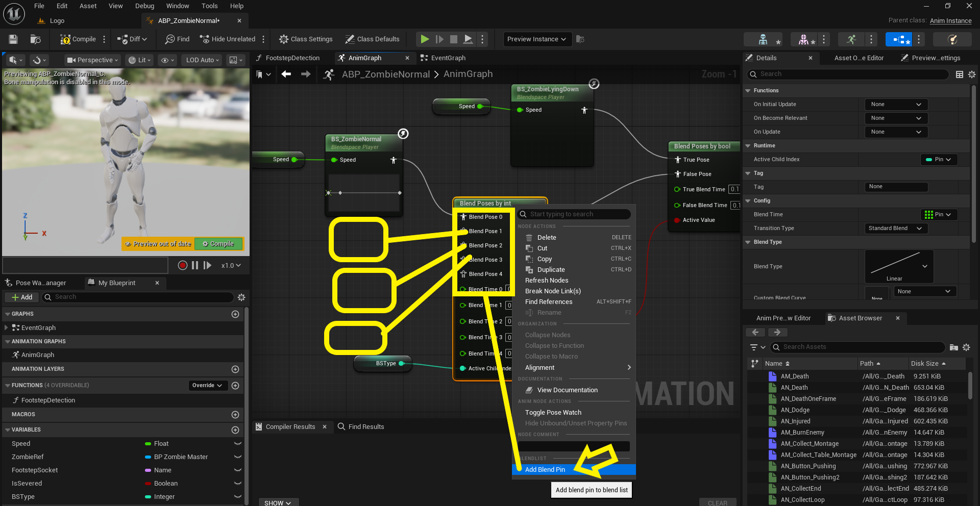This screenshot has width=980, height=506.
Task: Open My Blueprint settings gear
Action: 241,297
